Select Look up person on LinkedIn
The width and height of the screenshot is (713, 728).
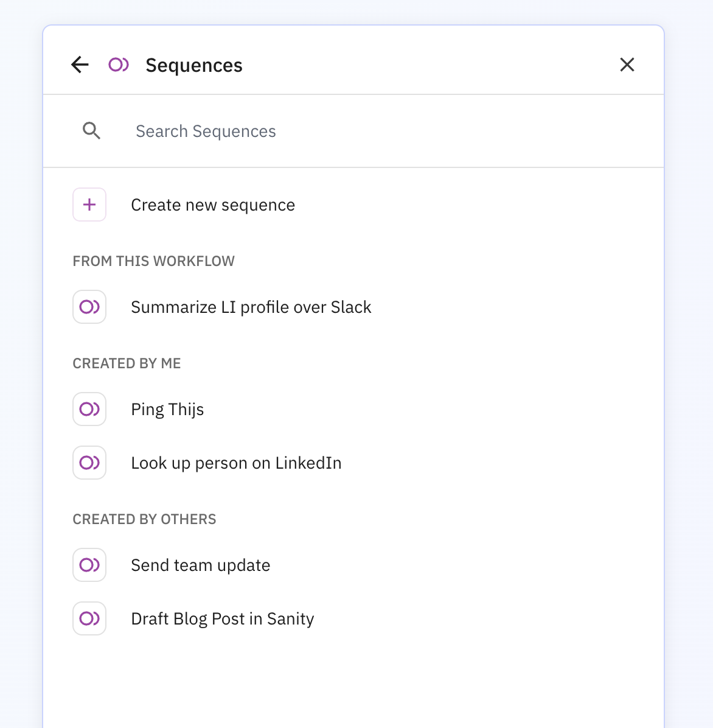pyautogui.click(x=236, y=463)
